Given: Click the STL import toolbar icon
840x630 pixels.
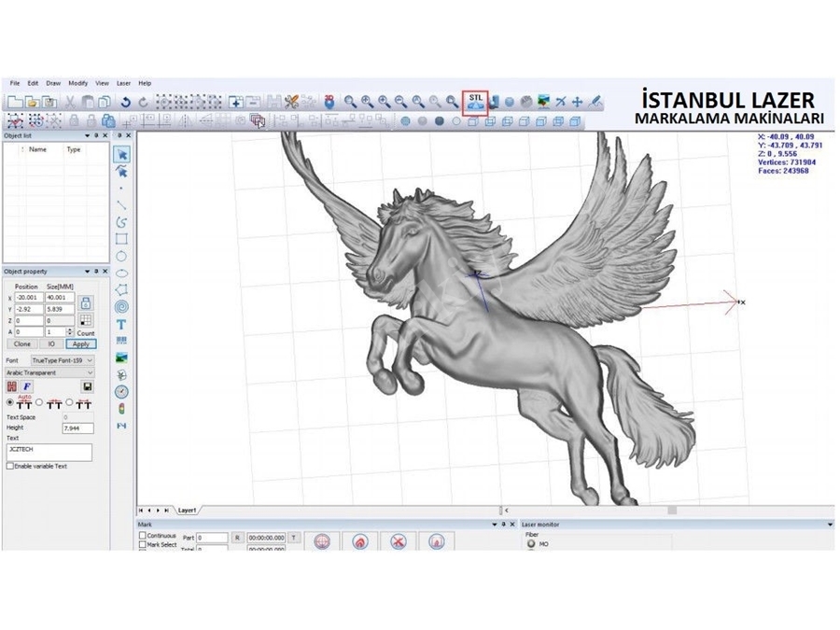Looking at the screenshot, I should click(475, 102).
